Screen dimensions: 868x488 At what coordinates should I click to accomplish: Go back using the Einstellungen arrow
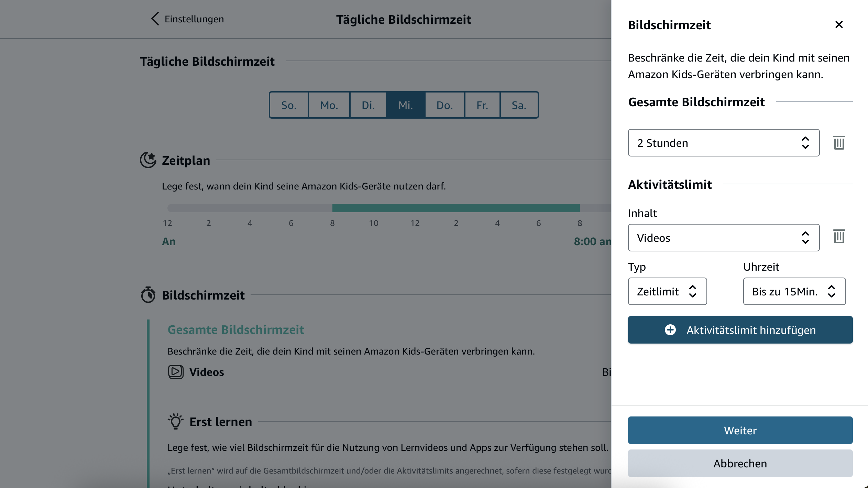pyautogui.click(x=155, y=19)
